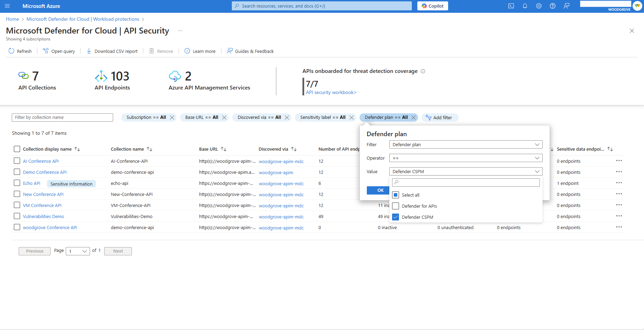Select the Vulnerabilities Demo row checkbox
644x330 pixels.
(x=17, y=216)
